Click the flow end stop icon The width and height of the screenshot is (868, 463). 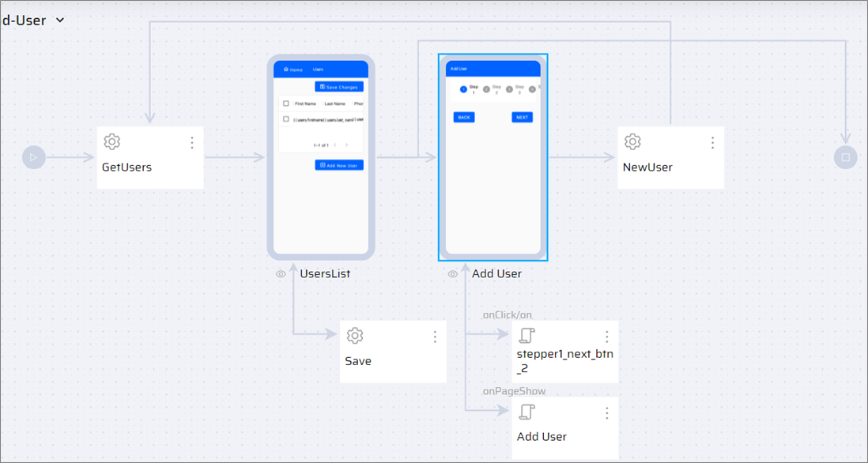pyautogui.click(x=845, y=157)
